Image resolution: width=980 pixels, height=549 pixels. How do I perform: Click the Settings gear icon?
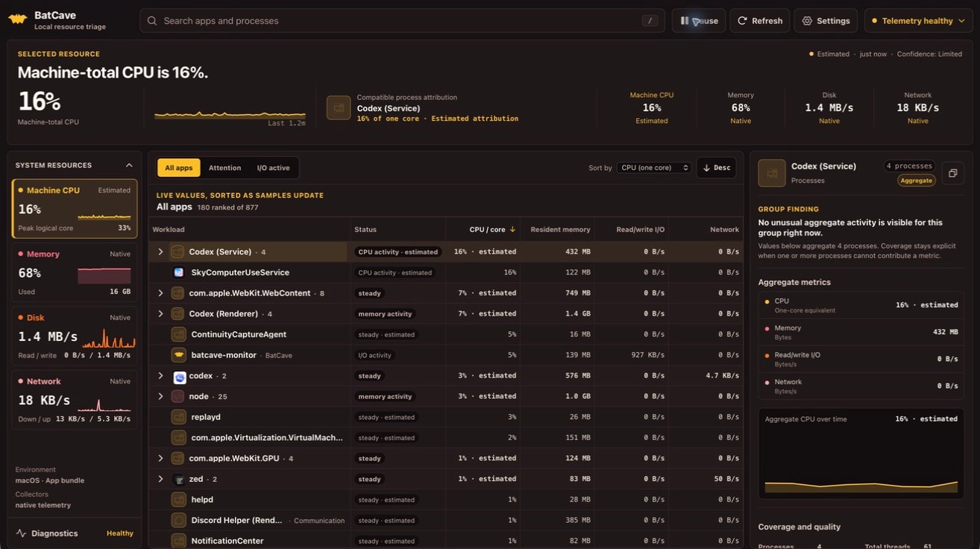point(807,21)
